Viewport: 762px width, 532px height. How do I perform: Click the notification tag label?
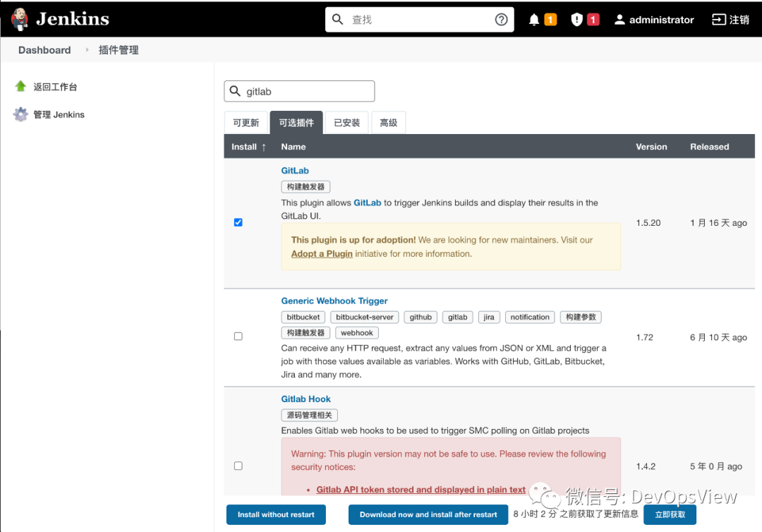[x=530, y=317]
